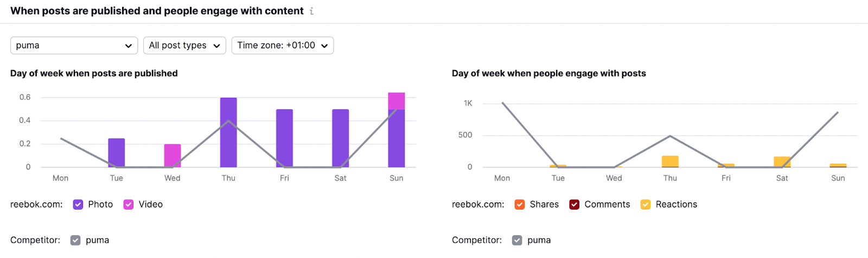Toggle the Video checkbox off
This screenshot has width=868, height=258.
point(129,205)
